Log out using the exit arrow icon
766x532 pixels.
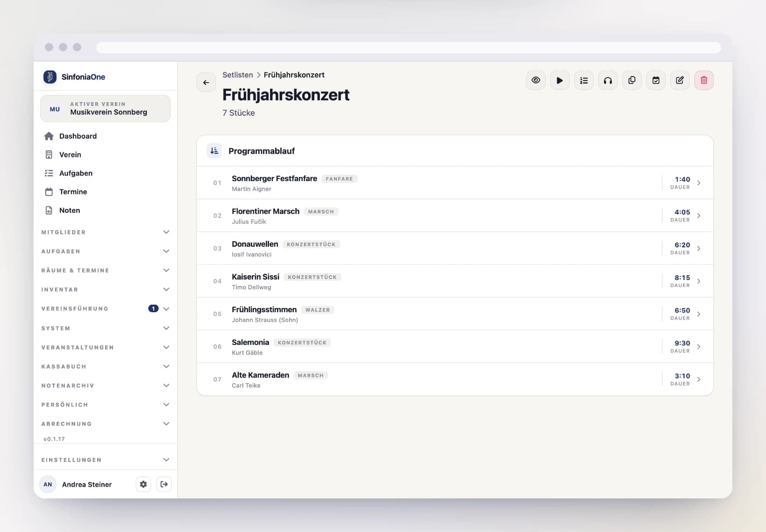click(x=164, y=484)
